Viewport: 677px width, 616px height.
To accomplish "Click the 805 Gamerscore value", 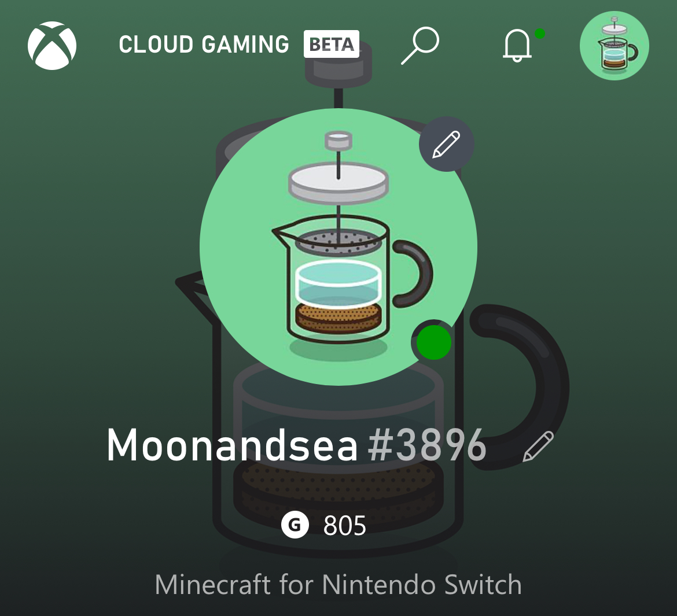I will click(344, 525).
